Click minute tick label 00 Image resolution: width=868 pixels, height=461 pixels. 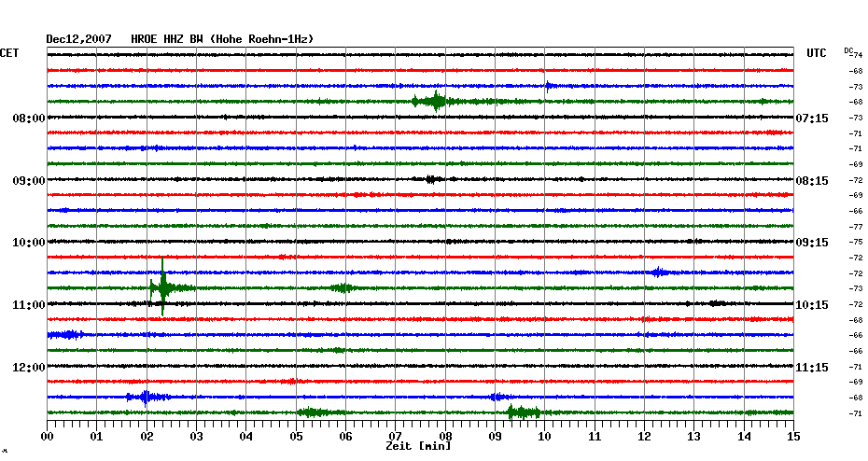pyautogui.click(x=47, y=437)
